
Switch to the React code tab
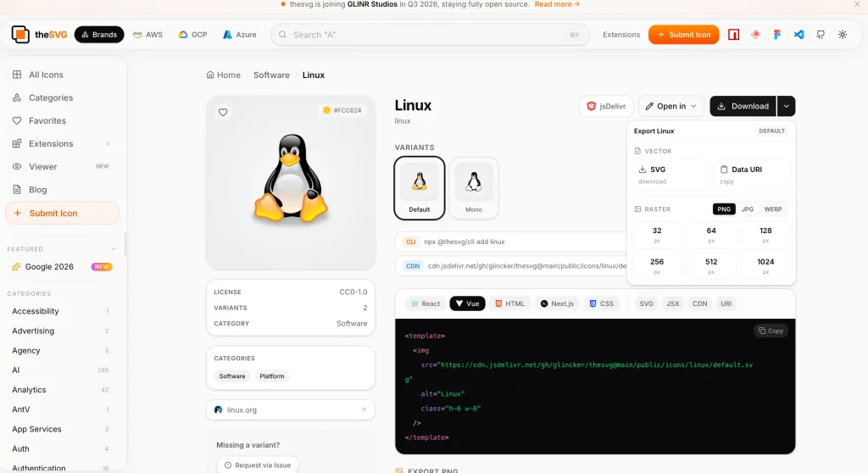(426, 303)
